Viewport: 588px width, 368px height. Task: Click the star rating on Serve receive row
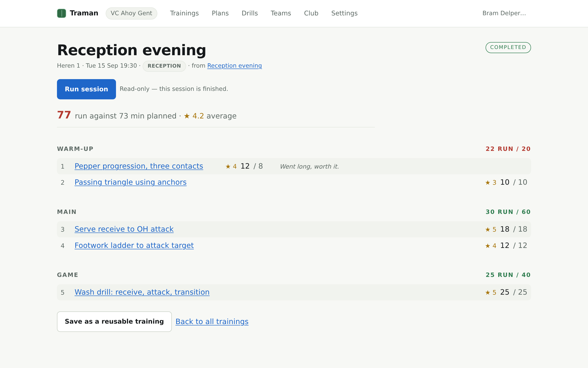[x=491, y=230]
